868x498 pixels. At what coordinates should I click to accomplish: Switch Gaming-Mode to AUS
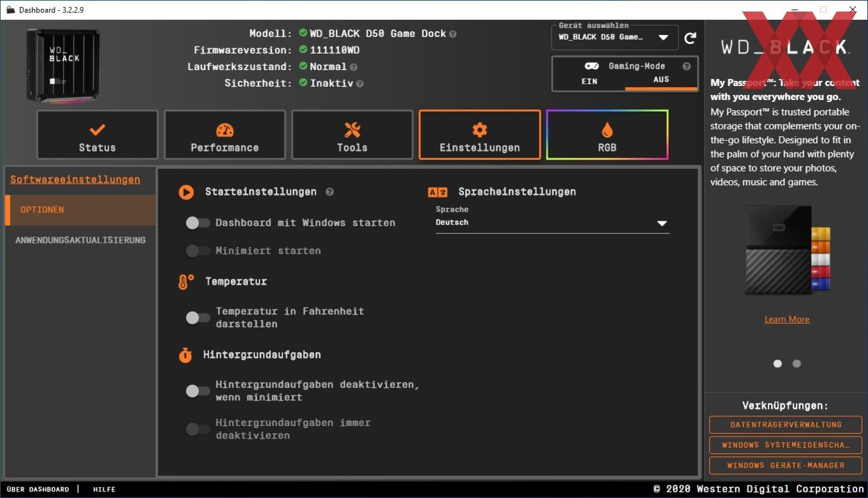661,80
